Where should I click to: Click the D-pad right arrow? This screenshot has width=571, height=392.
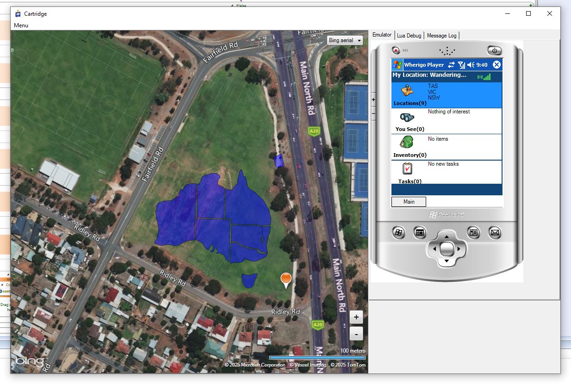(x=459, y=249)
